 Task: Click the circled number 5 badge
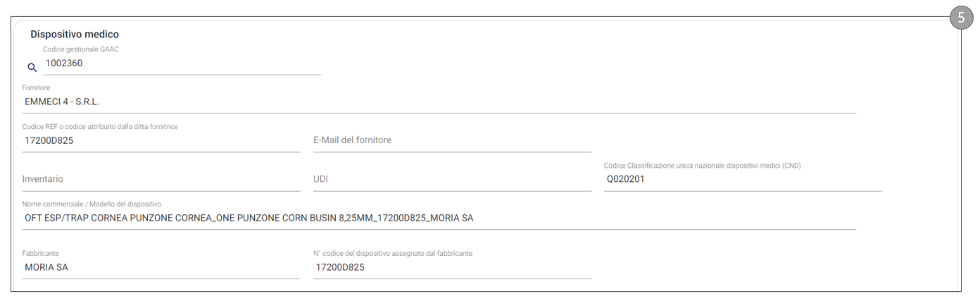coord(961,18)
